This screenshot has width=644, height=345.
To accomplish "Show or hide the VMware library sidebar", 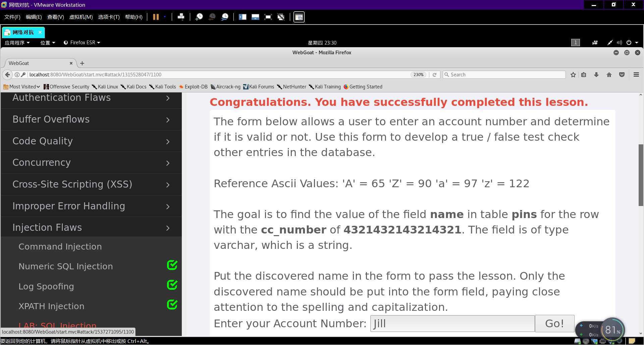I will 243,17.
